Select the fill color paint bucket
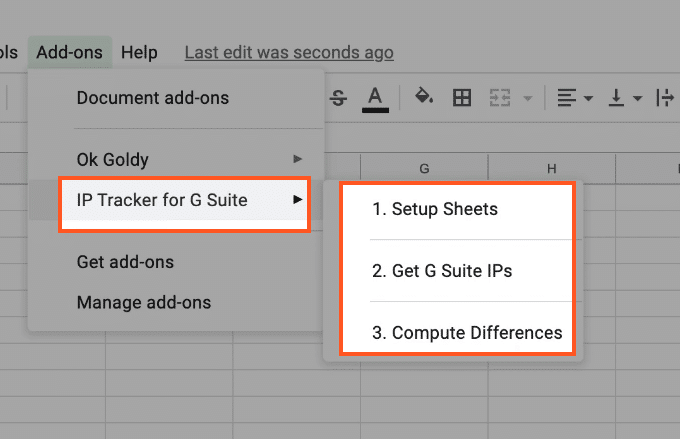 point(424,97)
